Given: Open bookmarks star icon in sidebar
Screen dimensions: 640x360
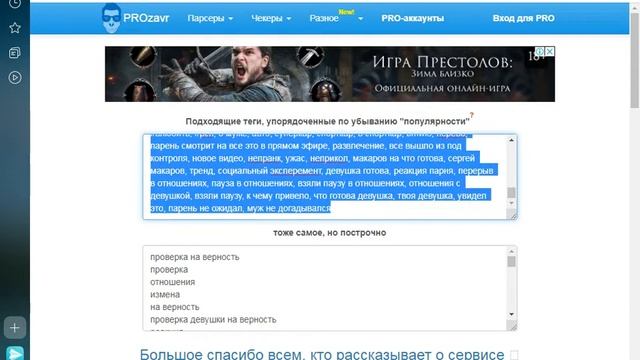Looking at the screenshot, I should 15,28.
